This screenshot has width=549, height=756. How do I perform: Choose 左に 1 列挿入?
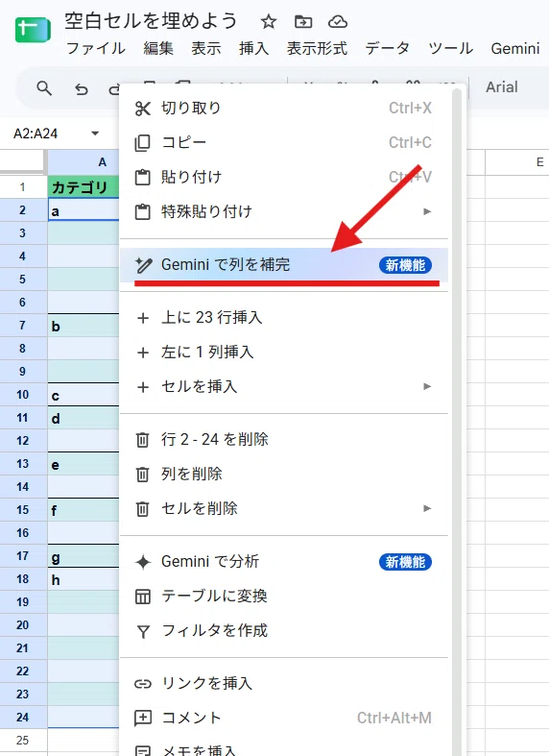[284, 352]
